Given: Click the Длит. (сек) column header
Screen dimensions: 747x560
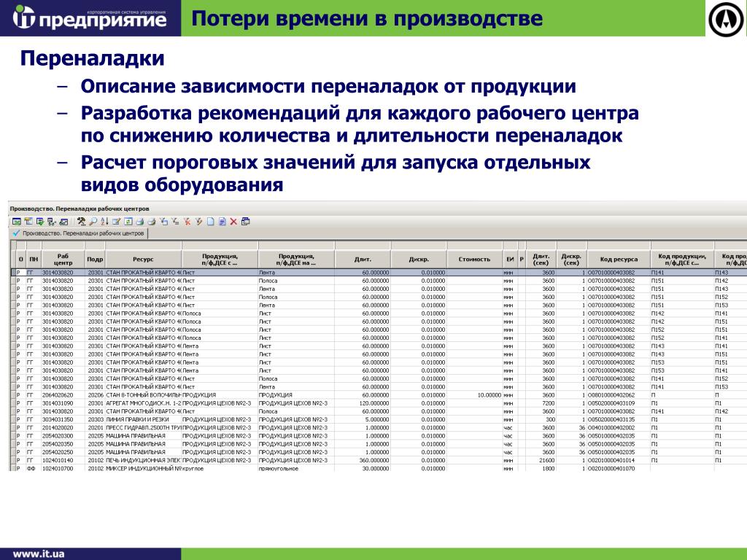Looking at the screenshot, I should [x=541, y=259].
